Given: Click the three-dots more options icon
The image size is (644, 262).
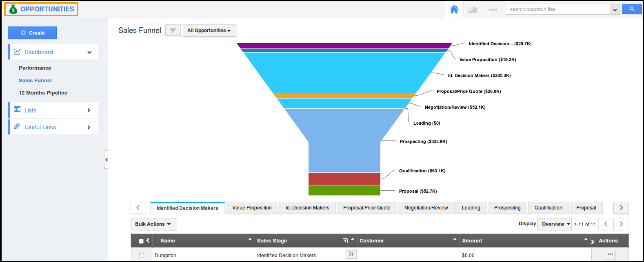Looking at the screenshot, I should [493, 9].
